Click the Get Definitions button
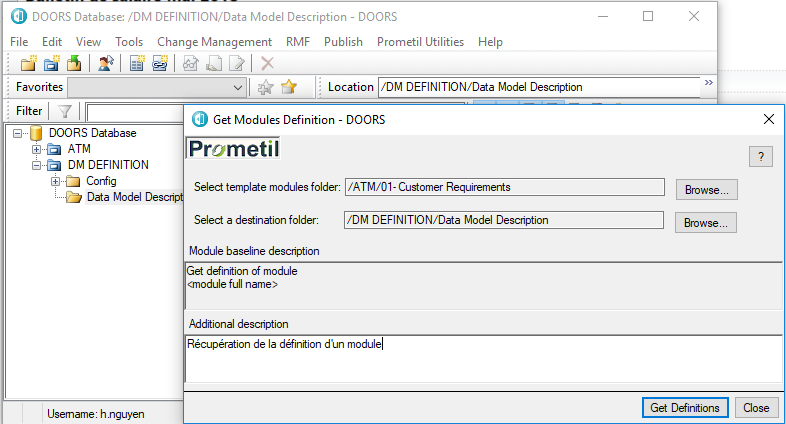Viewport: 786px width, 424px height. 685,407
